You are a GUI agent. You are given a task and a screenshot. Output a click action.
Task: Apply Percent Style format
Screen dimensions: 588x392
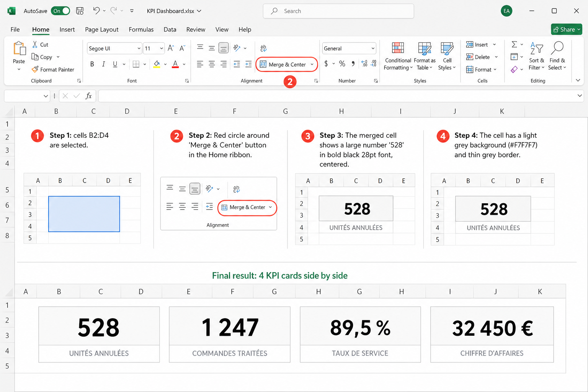click(342, 64)
